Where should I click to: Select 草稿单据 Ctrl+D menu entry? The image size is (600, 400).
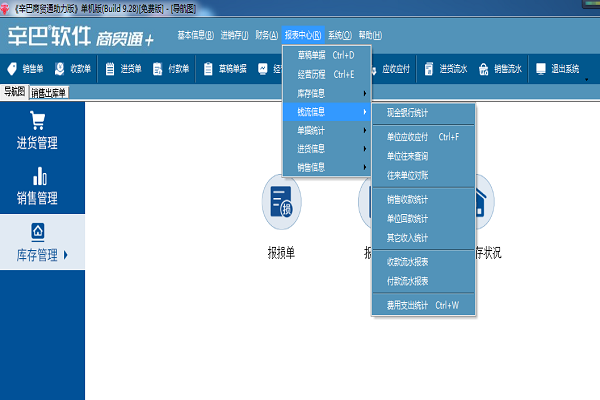pyautogui.click(x=327, y=55)
